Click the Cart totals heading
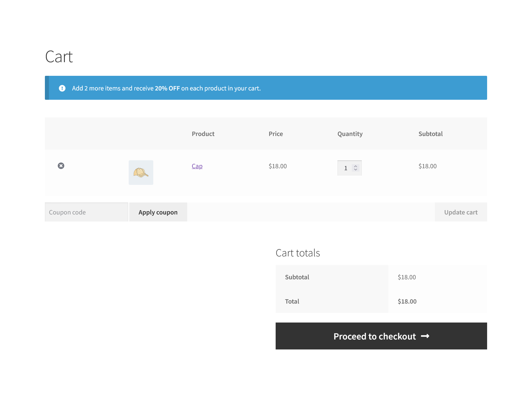This screenshot has width=532, height=399. (x=298, y=253)
